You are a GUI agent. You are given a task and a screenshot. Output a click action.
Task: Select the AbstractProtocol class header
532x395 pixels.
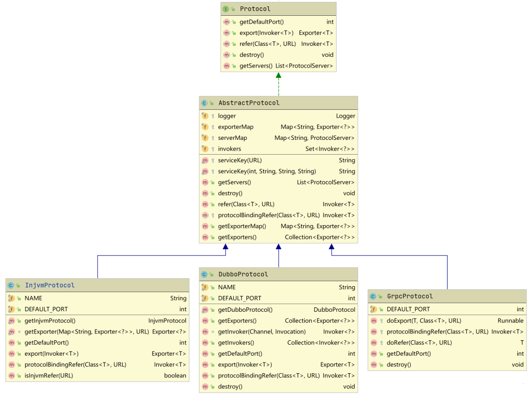click(x=279, y=103)
